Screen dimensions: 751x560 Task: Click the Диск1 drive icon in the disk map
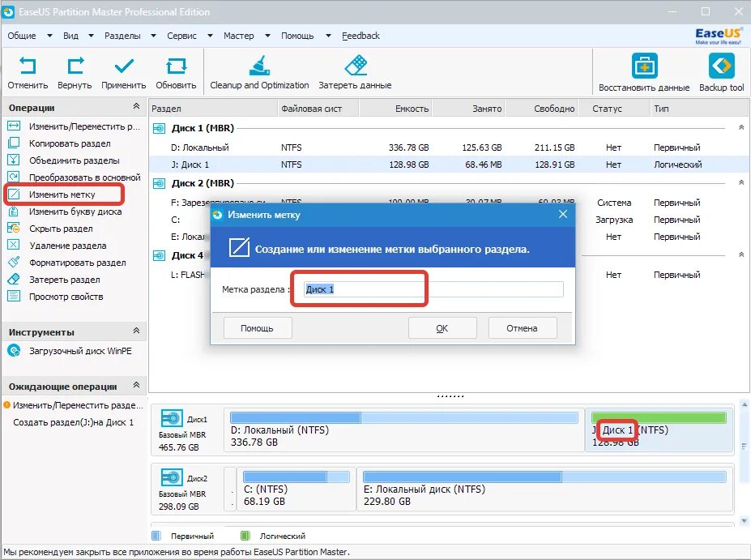click(172, 419)
